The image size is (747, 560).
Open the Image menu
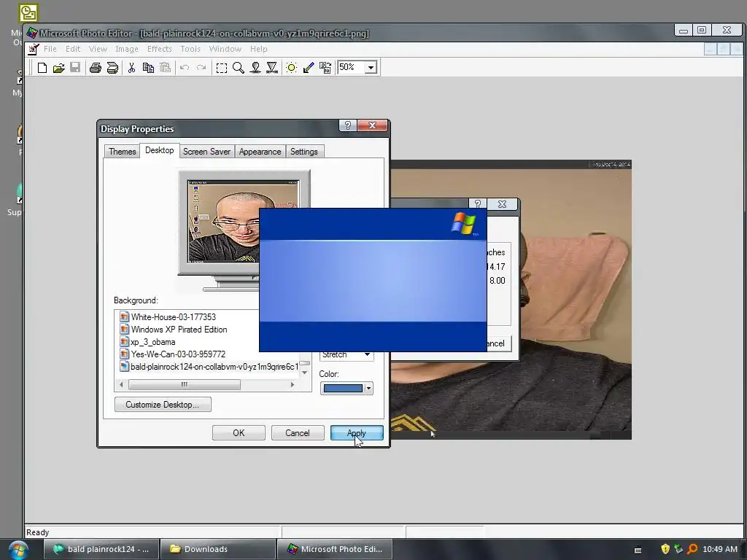127,49
